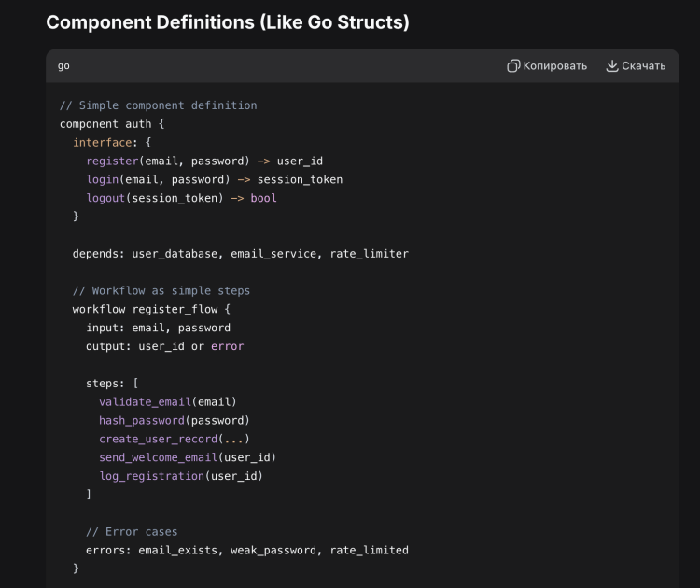Click the 'steps: [' line
This screenshot has height=588, width=700.
coord(112,383)
